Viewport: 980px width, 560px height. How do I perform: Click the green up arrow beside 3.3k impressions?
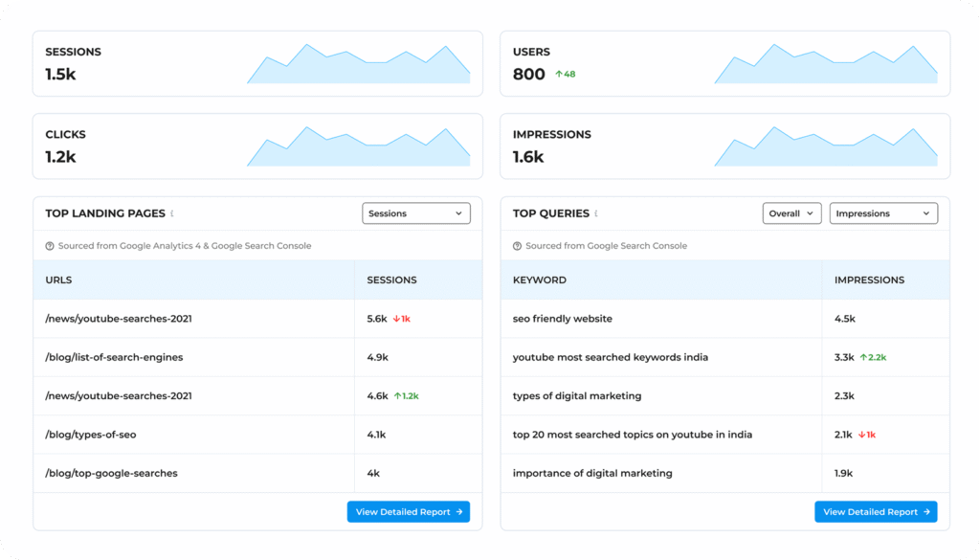point(863,357)
